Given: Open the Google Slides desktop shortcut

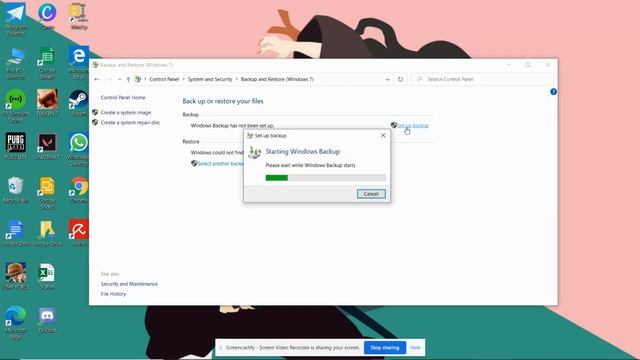Looking at the screenshot, I should coord(47,193).
